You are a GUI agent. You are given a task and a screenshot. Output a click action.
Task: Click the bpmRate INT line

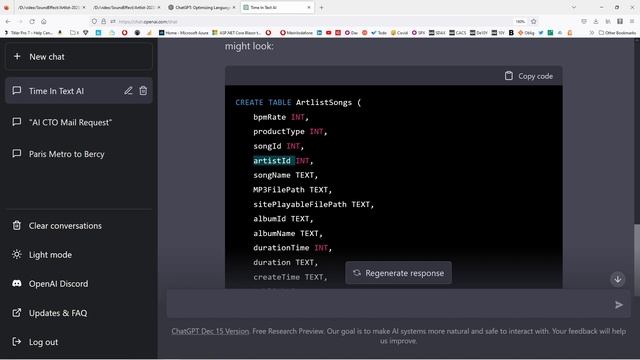[x=281, y=117]
